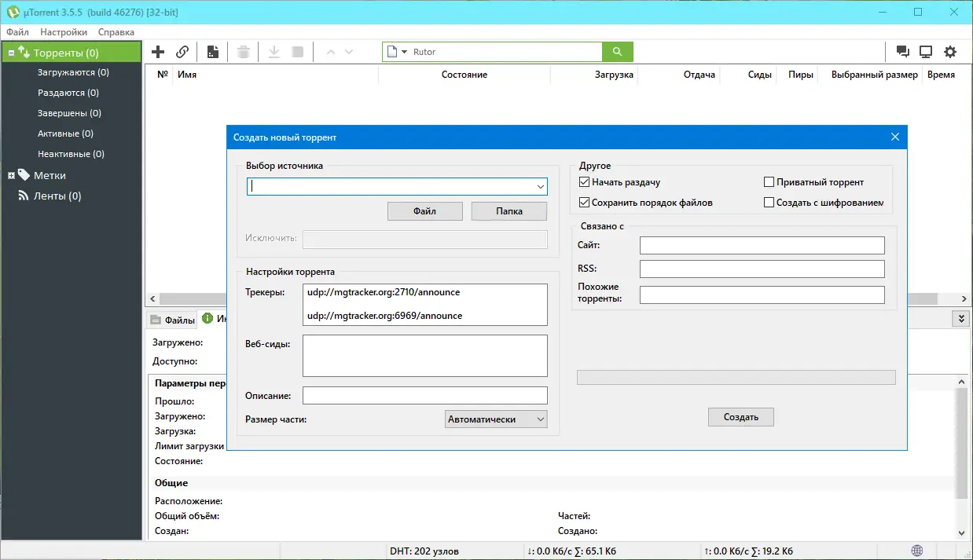This screenshot has height=560, width=973.
Task: Click the Метки tag icon in sidebar
Action: pyautogui.click(x=24, y=175)
